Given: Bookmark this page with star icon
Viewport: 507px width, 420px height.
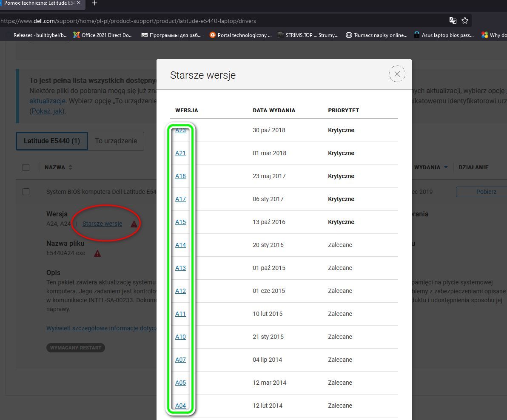Looking at the screenshot, I should coord(465,21).
